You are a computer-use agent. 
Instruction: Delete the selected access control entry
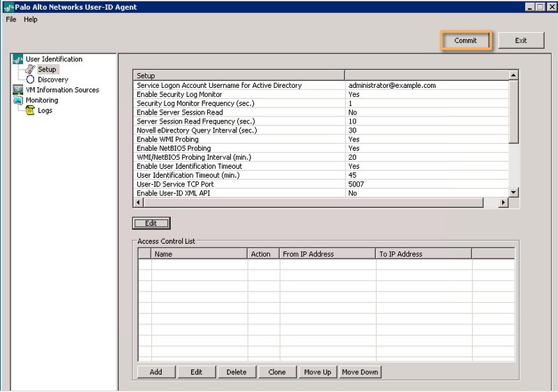point(236,372)
